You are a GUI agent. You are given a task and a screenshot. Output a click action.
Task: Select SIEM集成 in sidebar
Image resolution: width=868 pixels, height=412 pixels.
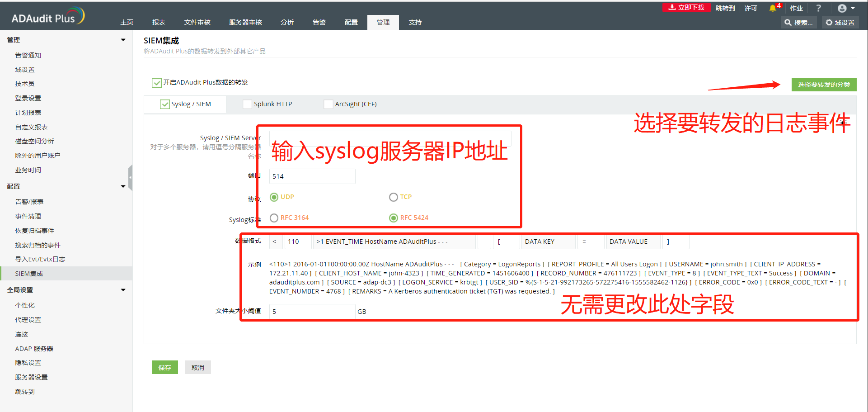66,274
